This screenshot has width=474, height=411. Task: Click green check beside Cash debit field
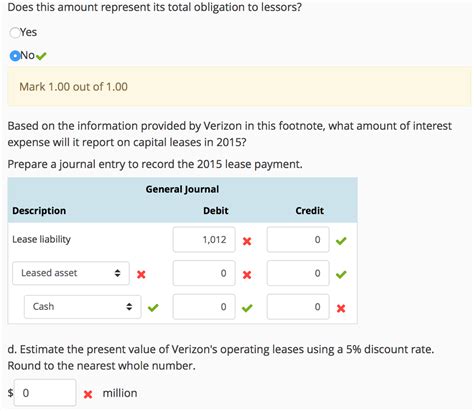click(247, 308)
